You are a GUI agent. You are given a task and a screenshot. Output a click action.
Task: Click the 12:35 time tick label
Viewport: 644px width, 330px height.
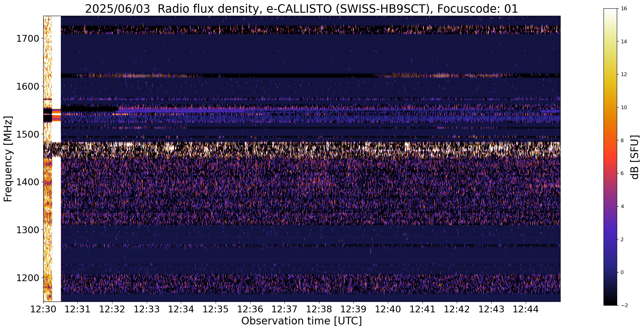[x=216, y=309]
